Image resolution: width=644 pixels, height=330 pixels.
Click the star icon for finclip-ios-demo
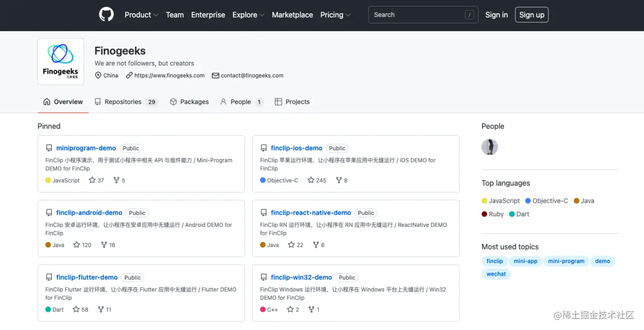pos(311,180)
